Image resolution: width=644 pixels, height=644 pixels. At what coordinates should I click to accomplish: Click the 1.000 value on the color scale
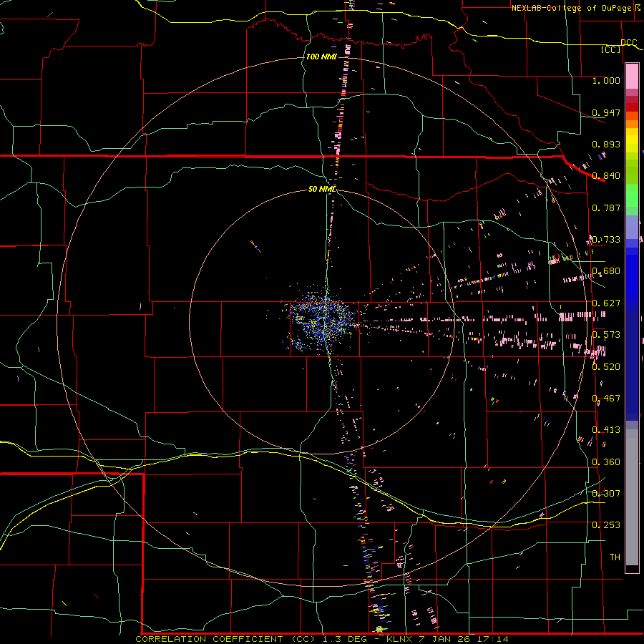[x=606, y=80]
